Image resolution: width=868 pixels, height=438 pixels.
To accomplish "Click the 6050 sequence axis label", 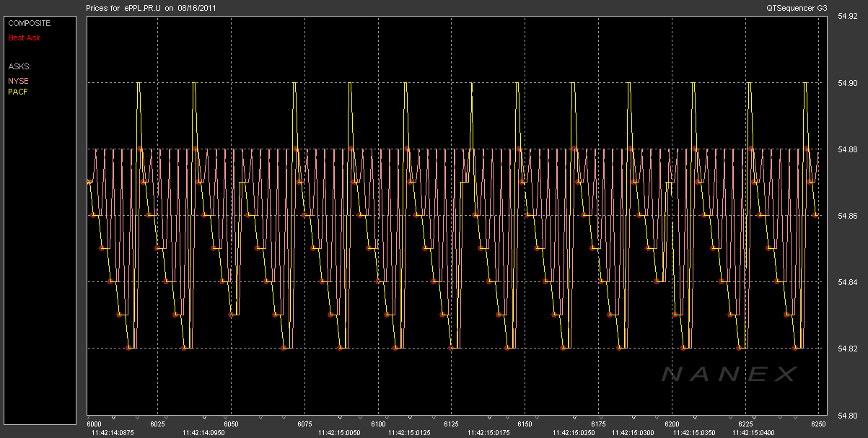I will pyautogui.click(x=230, y=424).
